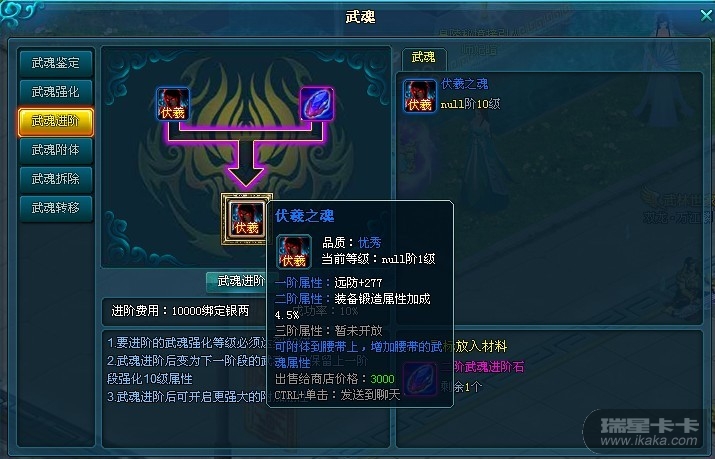Click the 伏羲之魂 tooltip title
This screenshot has height=459, width=715.
tap(305, 216)
